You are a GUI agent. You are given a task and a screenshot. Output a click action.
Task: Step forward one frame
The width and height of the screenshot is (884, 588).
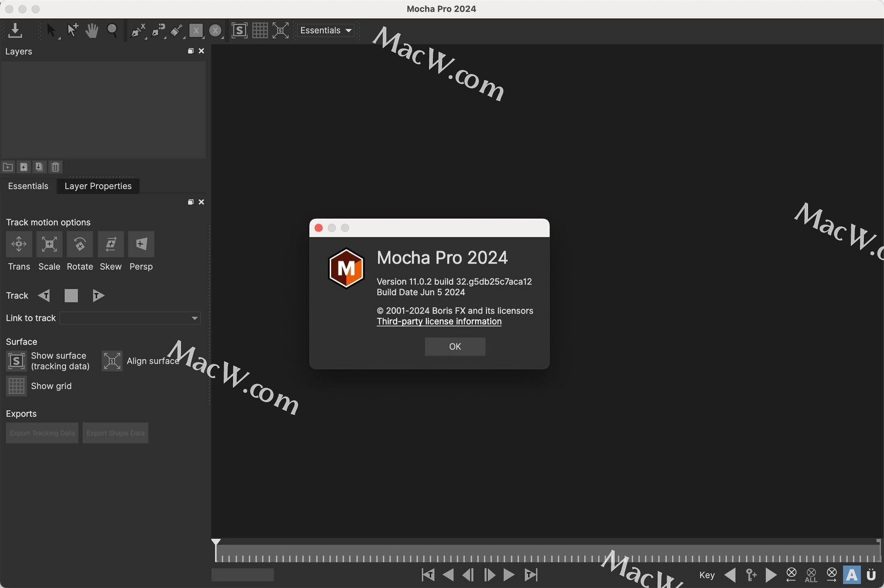(x=489, y=575)
